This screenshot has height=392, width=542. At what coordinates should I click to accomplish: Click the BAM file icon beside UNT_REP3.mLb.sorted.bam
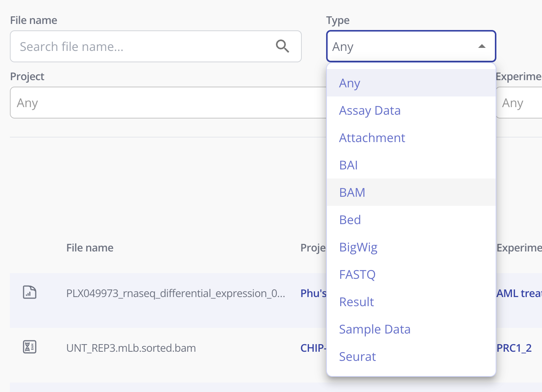(29, 347)
